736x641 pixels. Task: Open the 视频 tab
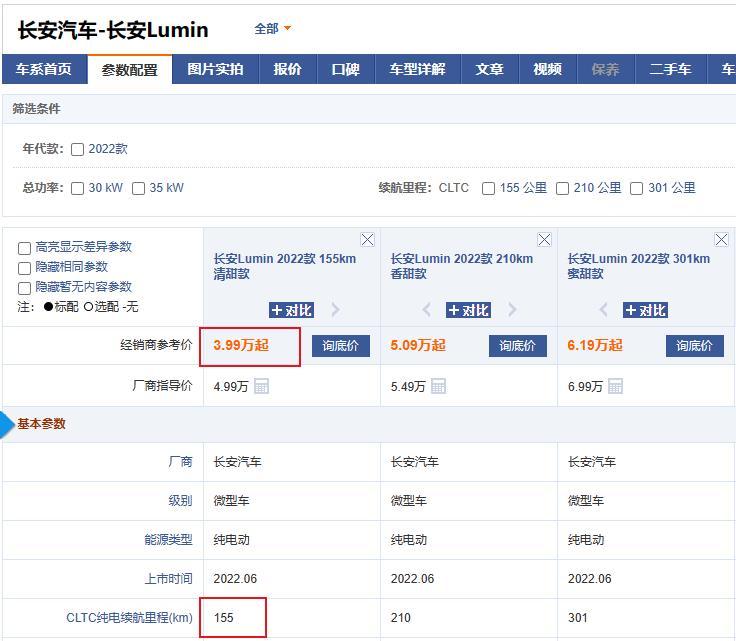(547, 69)
